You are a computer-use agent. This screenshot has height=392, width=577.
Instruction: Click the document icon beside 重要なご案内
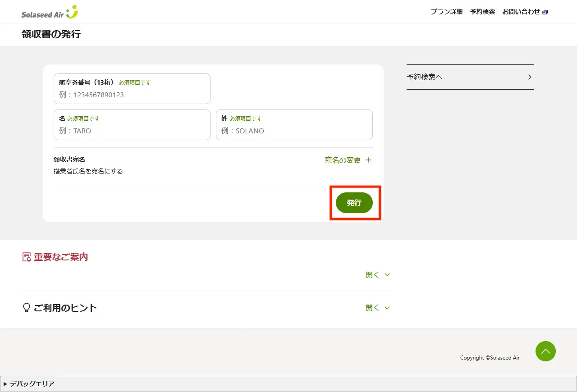pyautogui.click(x=27, y=257)
